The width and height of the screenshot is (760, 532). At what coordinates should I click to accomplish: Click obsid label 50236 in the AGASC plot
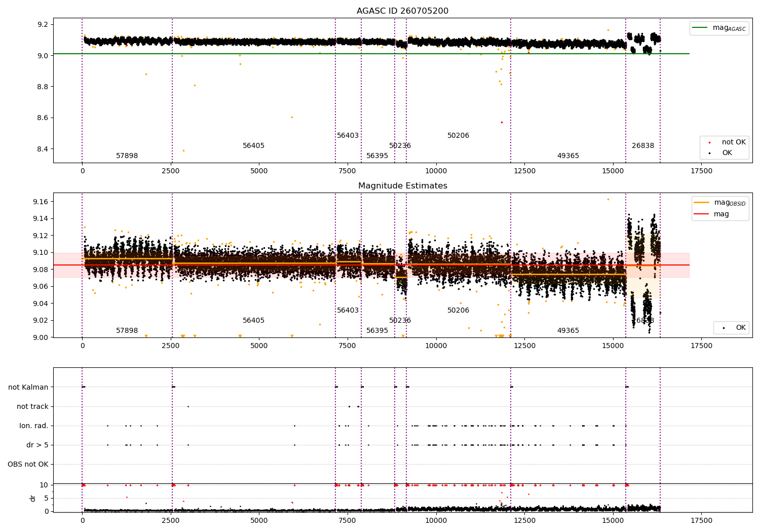(400, 146)
